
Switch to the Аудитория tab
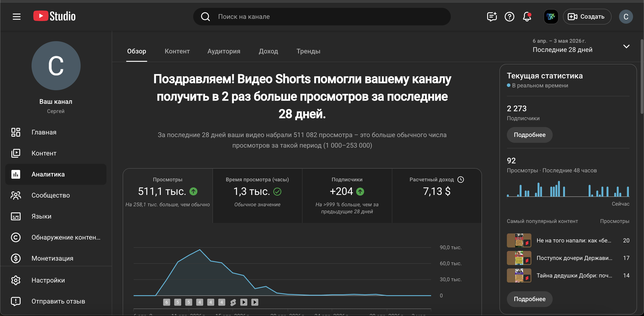tap(224, 51)
